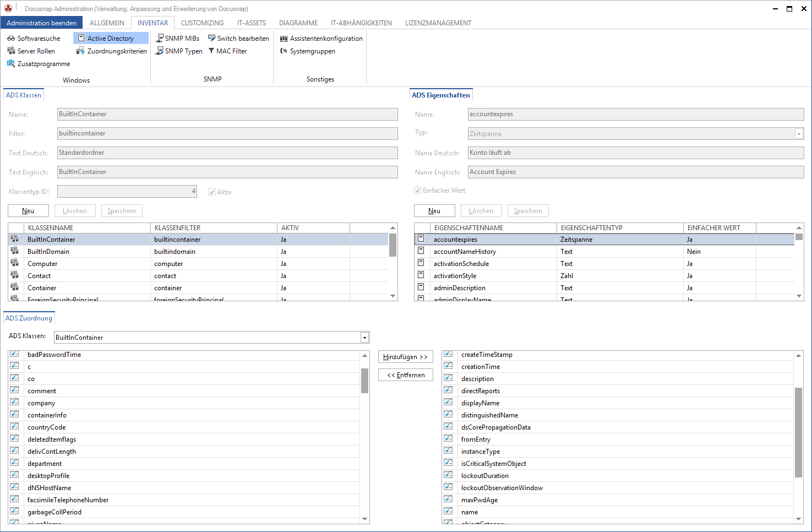This screenshot has height=532, width=812.
Task: Open Zuordnungskriterien
Action: 112,51
